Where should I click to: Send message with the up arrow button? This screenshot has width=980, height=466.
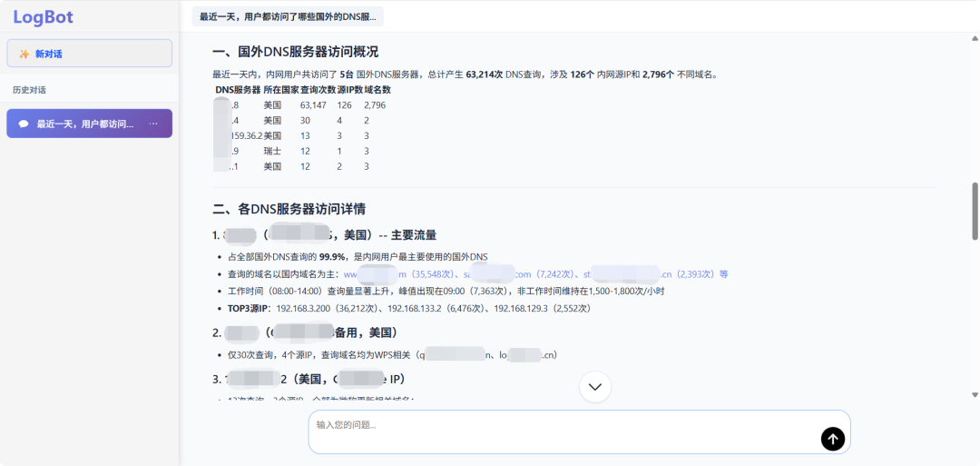click(x=832, y=439)
